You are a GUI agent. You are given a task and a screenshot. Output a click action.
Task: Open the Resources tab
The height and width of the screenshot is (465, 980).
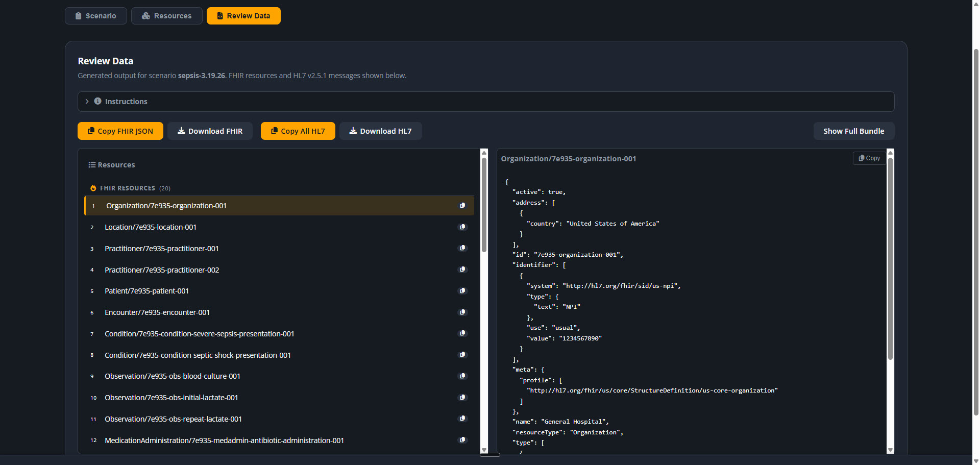coord(166,16)
